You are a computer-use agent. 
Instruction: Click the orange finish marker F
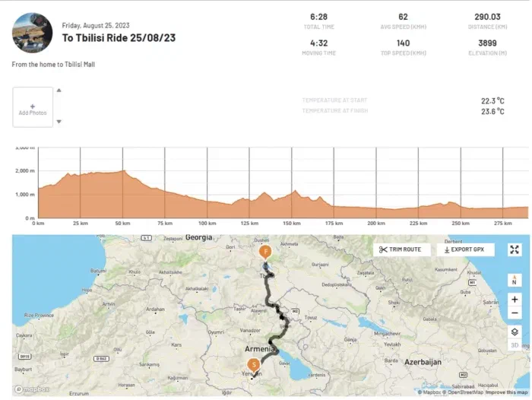coord(265,252)
